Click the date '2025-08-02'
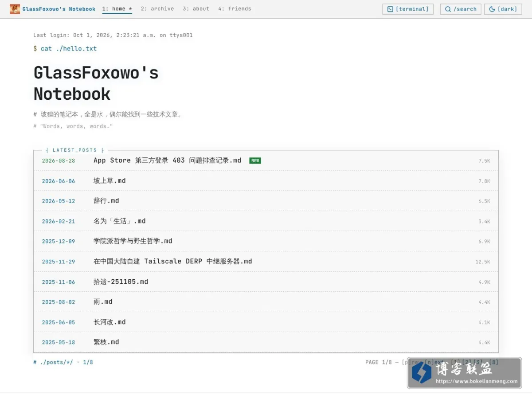 coord(59,302)
